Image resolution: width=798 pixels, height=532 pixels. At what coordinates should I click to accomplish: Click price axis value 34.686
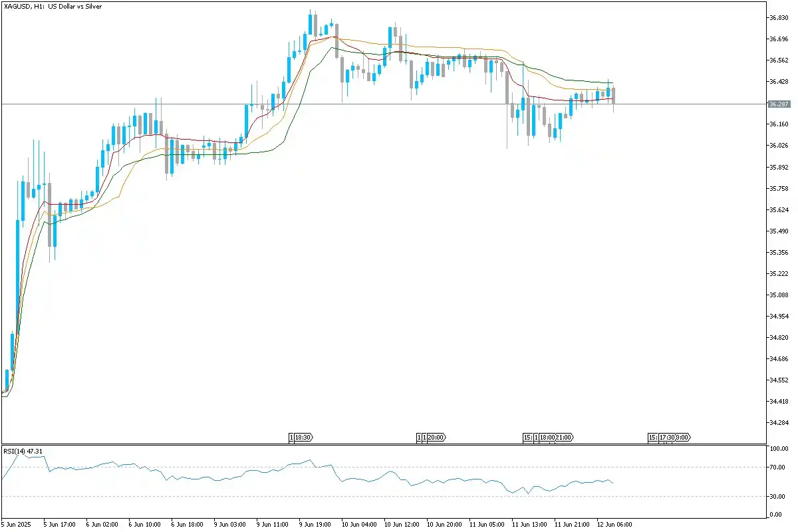tap(779, 358)
